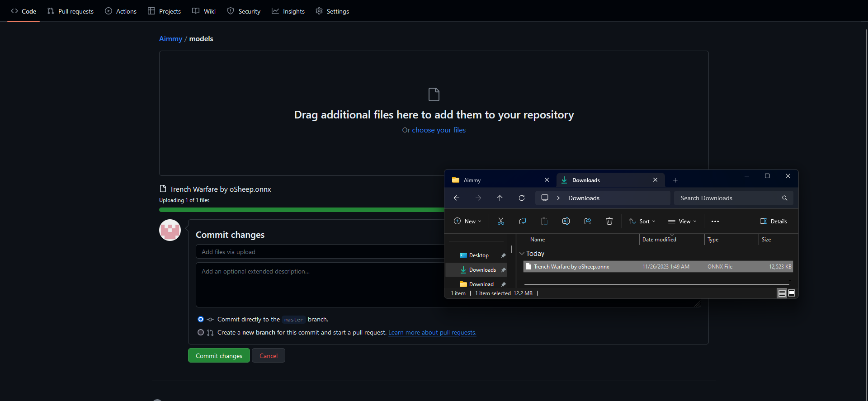The width and height of the screenshot is (868, 401).
Task: Open the three-dots See more menu
Action: click(x=715, y=221)
